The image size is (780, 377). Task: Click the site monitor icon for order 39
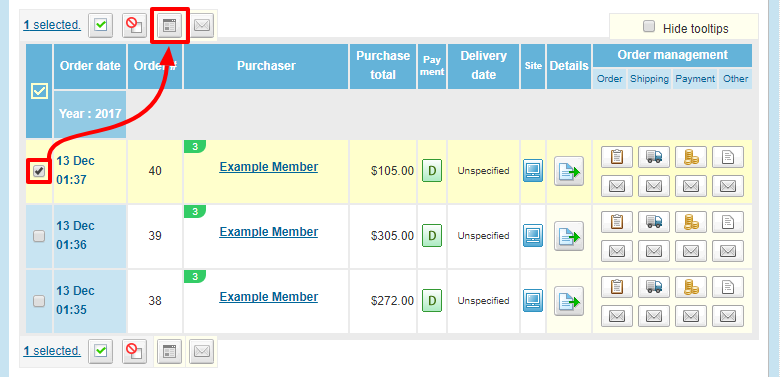(x=533, y=236)
